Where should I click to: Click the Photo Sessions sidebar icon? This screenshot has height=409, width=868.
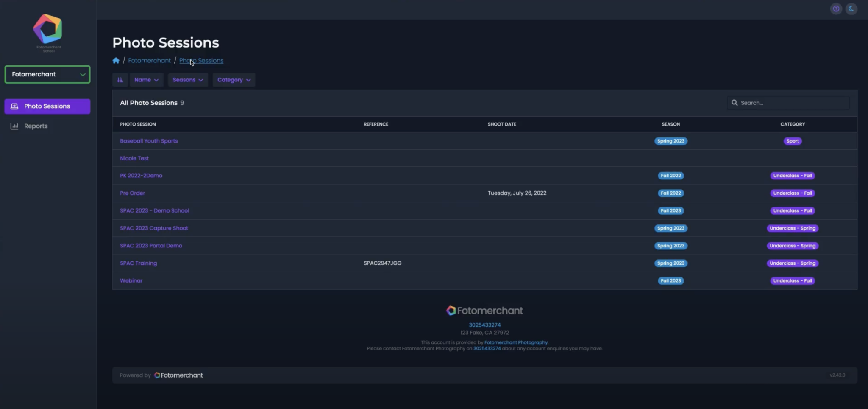click(14, 106)
